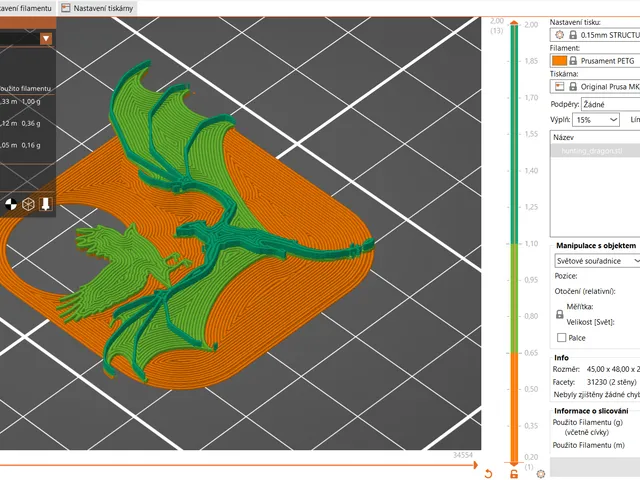Click the orange filament color swatch
The height and width of the screenshot is (480, 640).
[559, 61]
